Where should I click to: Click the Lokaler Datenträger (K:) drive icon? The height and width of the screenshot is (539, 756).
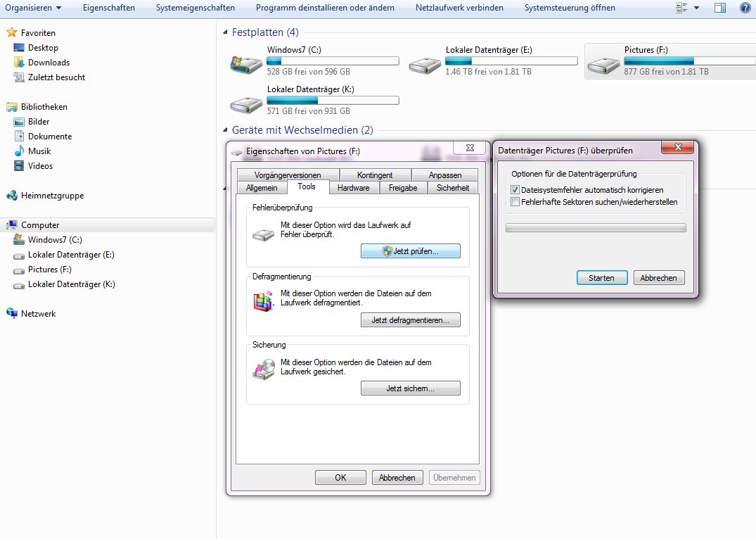pos(246,103)
